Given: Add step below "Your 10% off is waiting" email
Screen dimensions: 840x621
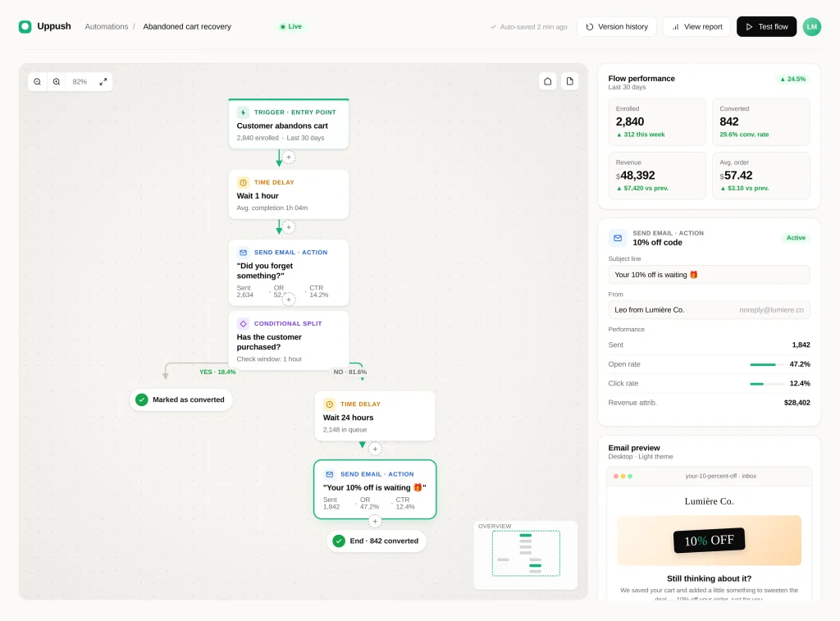Looking at the screenshot, I should point(375,521).
